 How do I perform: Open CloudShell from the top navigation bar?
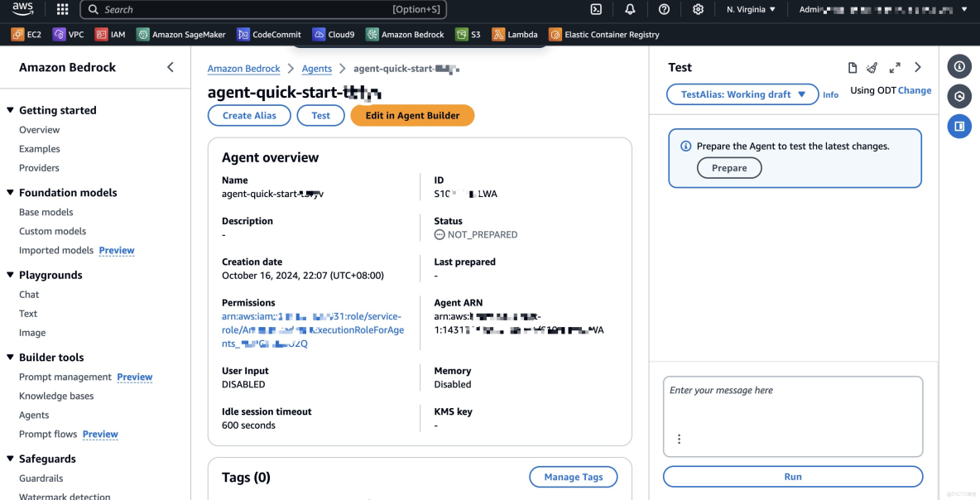(596, 9)
